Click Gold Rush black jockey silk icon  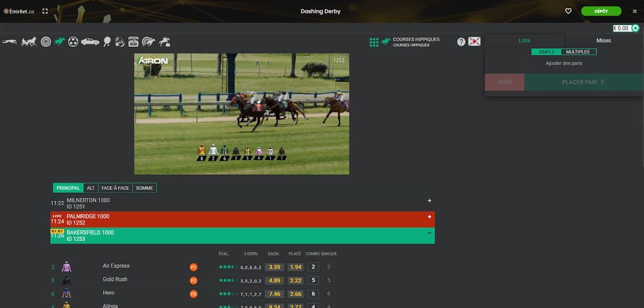pos(67,280)
